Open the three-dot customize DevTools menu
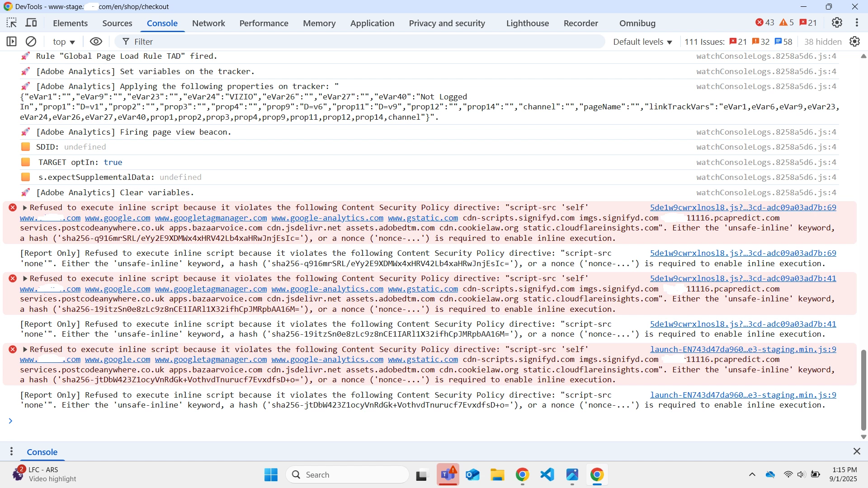This screenshot has height=488, width=868. (857, 23)
